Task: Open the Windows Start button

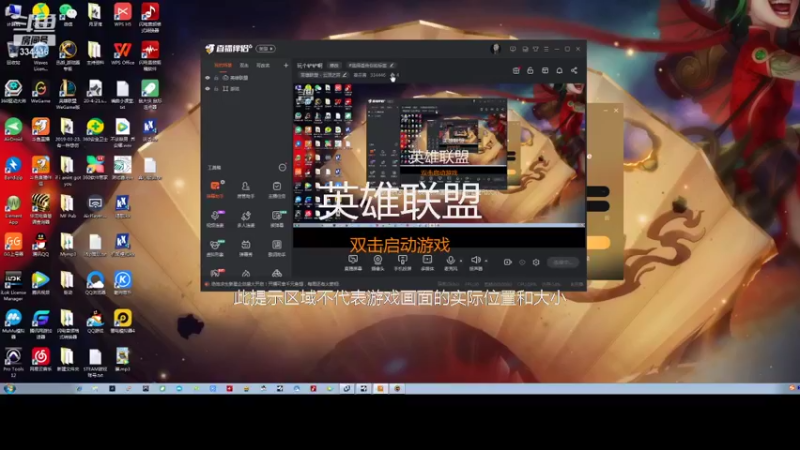Action: [10, 389]
